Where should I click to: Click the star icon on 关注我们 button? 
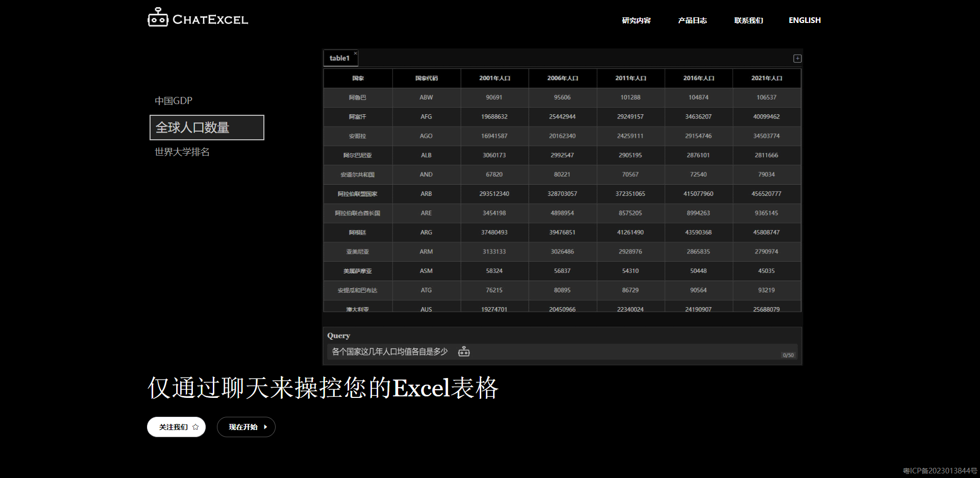tap(194, 427)
